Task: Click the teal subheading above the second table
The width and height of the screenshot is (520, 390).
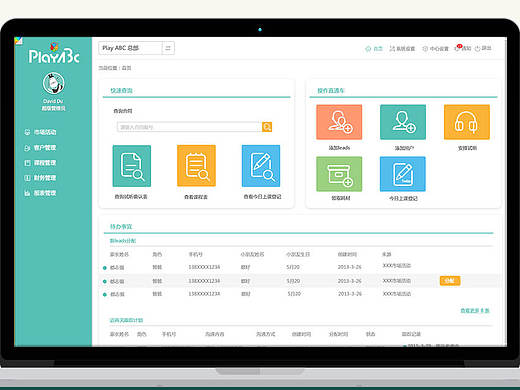Action: (126, 320)
